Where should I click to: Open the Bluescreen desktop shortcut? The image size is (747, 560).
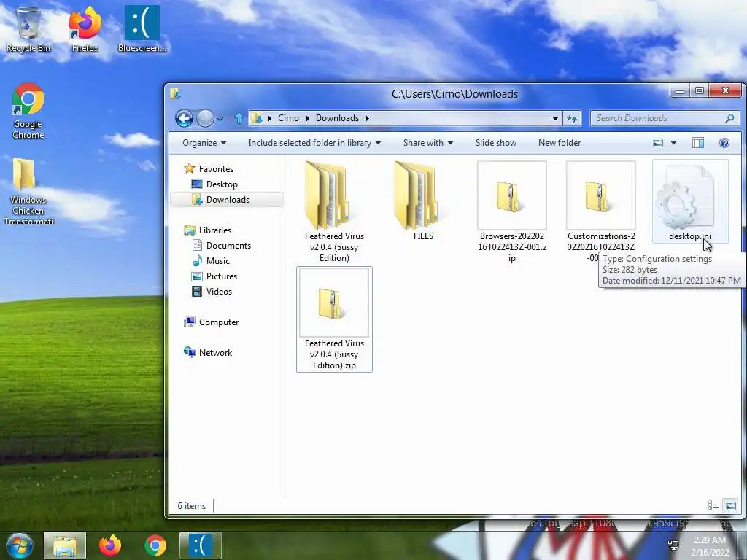[142, 29]
